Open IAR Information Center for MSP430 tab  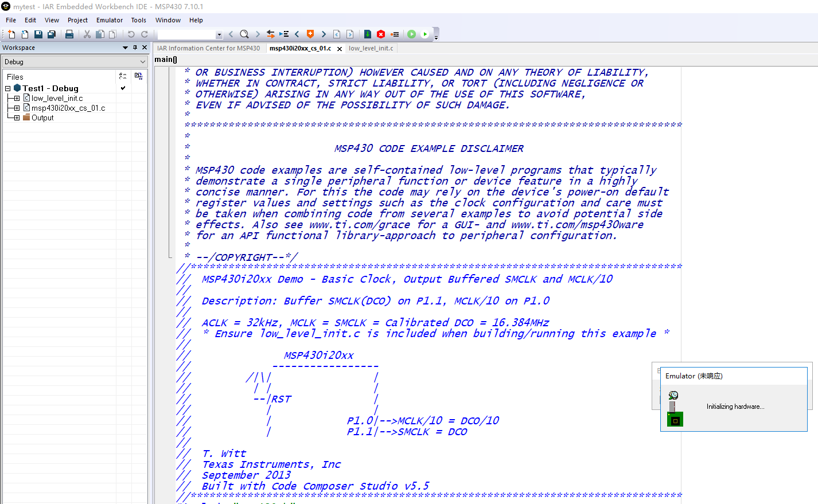pyautogui.click(x=208, y=48)
